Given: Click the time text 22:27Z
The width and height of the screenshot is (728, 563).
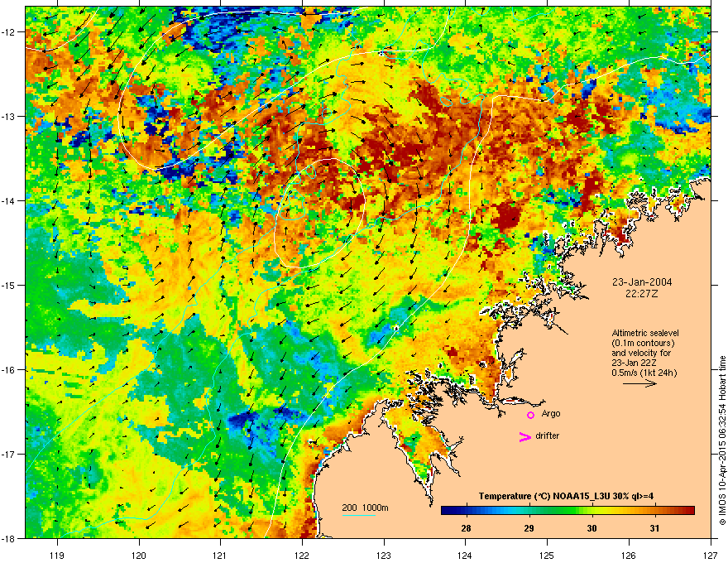Looking at the screenshot, I should point(642,294).
